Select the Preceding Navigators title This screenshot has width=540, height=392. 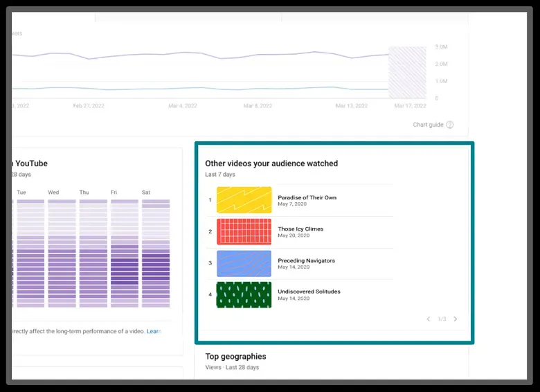307,260
